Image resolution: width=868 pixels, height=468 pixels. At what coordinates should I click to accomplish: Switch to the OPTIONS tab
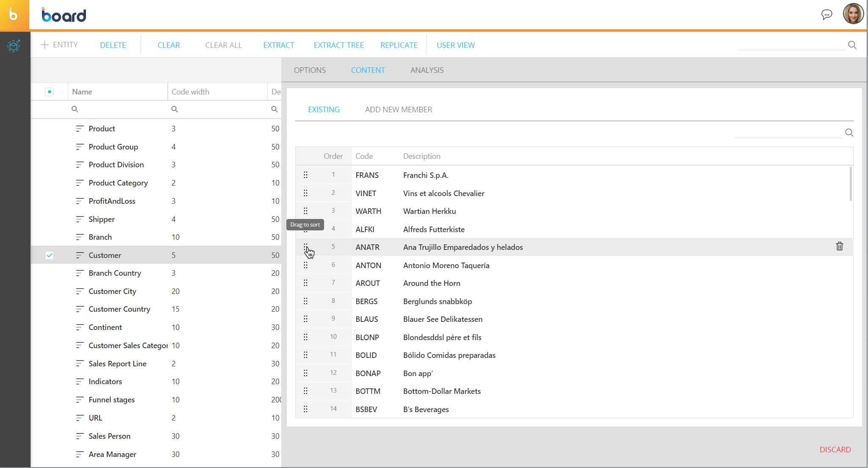click(310, 70)
